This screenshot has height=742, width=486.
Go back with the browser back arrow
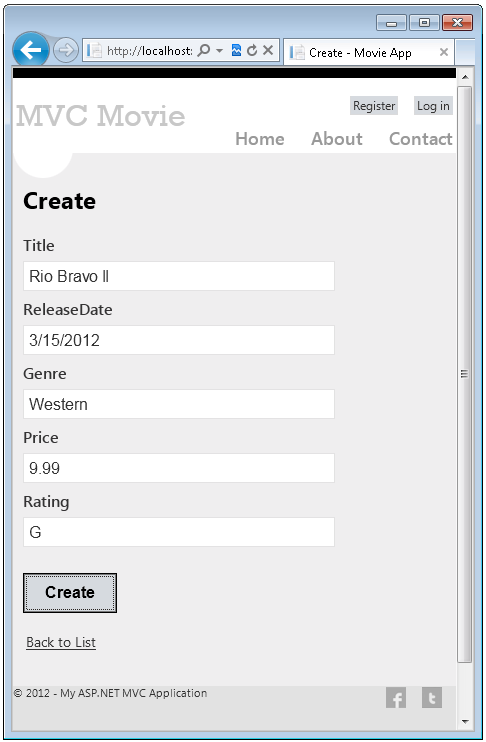pos(31,49)
